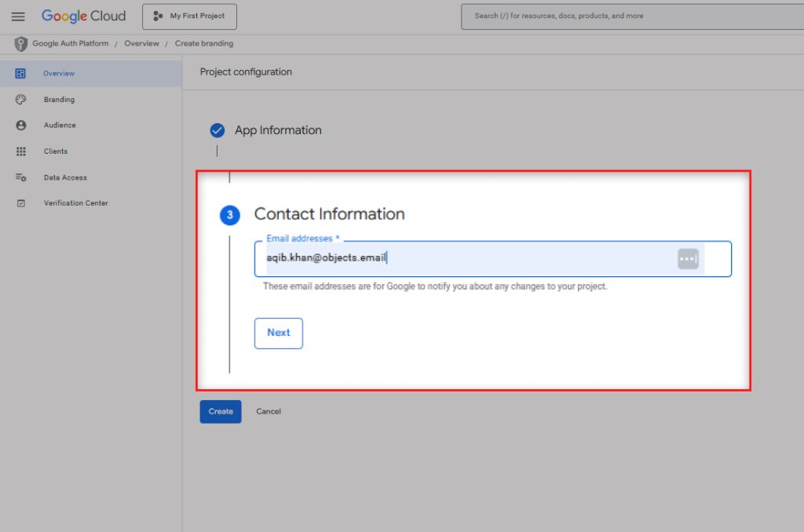Click the Overview sidebar icon
804x532 pixels.
(x=21, y=74)
